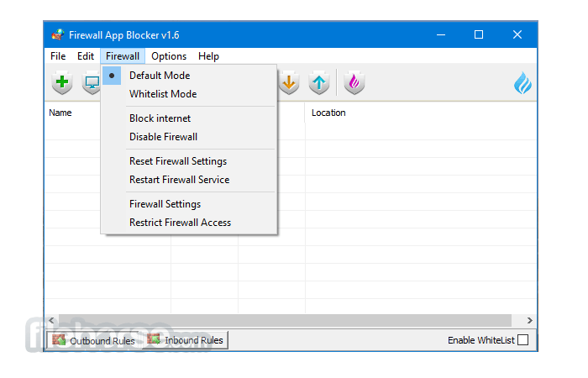Switch to Inbound Rules tab
The image size is (588, 378).
[186, 340]
